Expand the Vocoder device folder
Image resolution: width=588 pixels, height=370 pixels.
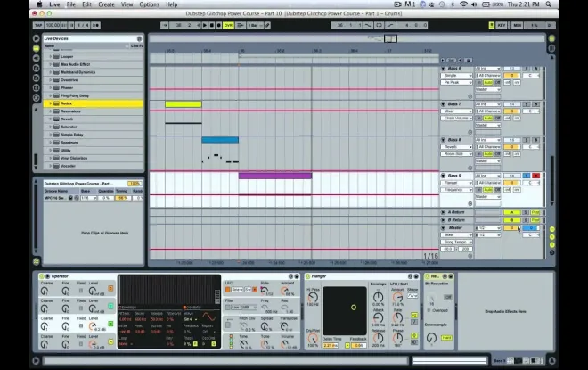click(x=50, y=166)
